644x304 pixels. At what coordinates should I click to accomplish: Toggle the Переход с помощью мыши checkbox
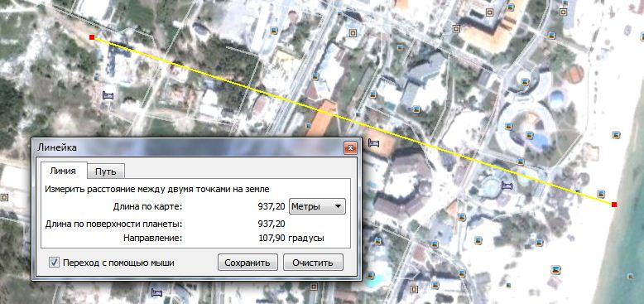click(54, 263)
